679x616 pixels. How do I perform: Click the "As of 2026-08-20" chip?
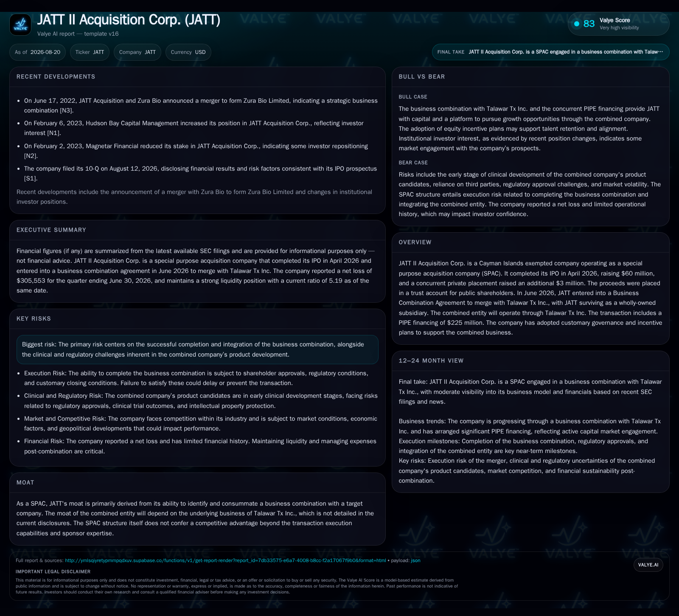tap(37, 52)
